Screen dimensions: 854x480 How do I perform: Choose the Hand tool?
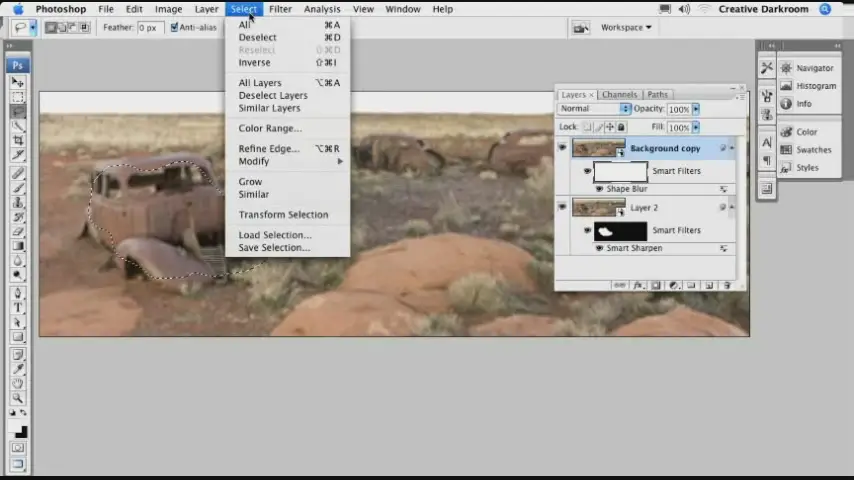click(18, 383)
